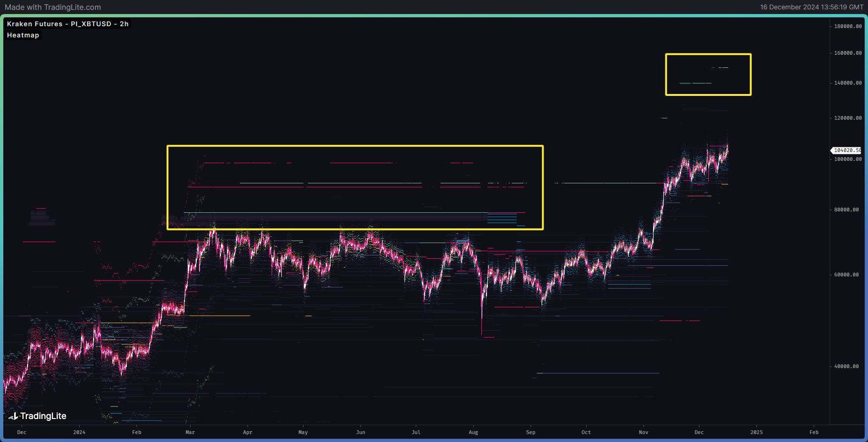Click the 16 December 2024 timestamp
Screen dimensions: 868x442
[x=811, y=7]
